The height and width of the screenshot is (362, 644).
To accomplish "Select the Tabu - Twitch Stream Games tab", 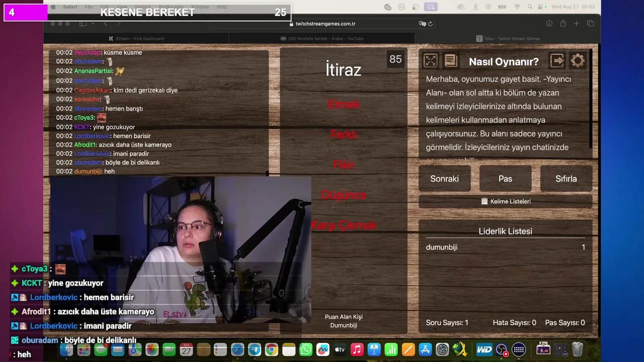I will tap(508, 38).
